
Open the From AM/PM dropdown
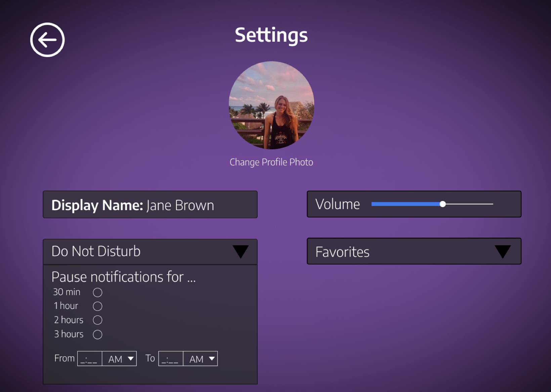pyautogui.click(x=119, y=359)
